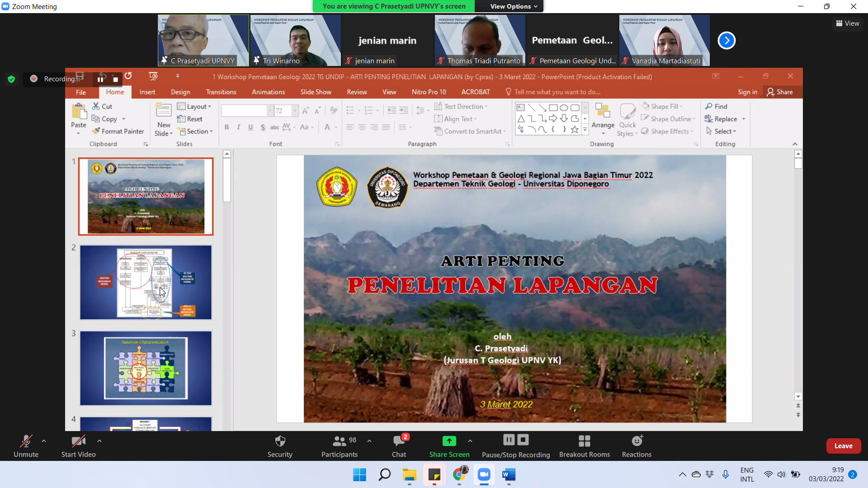868x488 pixels.
Task: Open the Security shield icon
Action: click(x=280, y=441)
